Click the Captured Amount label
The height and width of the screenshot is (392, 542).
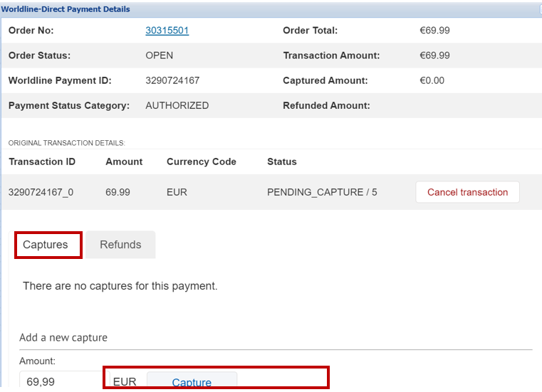[325, 80]
